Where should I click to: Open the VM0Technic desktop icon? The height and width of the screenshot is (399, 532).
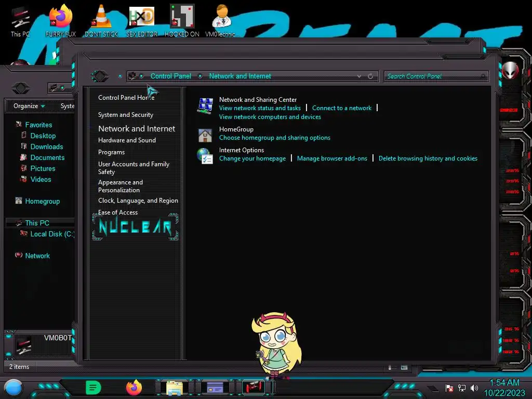222,21
